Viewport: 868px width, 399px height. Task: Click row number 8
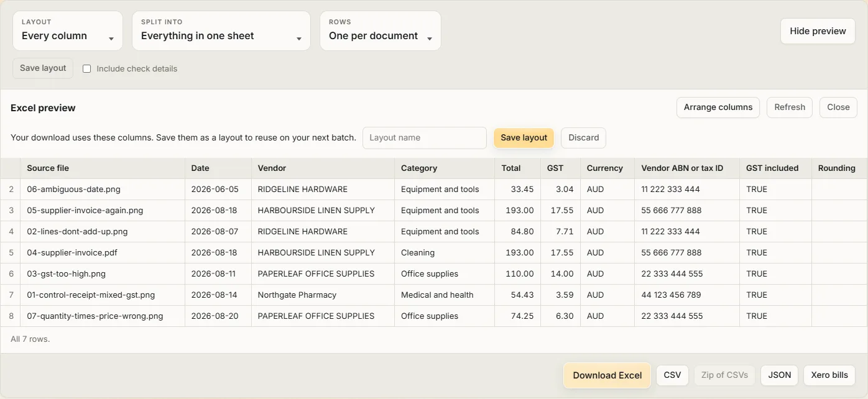pos(11,316)
